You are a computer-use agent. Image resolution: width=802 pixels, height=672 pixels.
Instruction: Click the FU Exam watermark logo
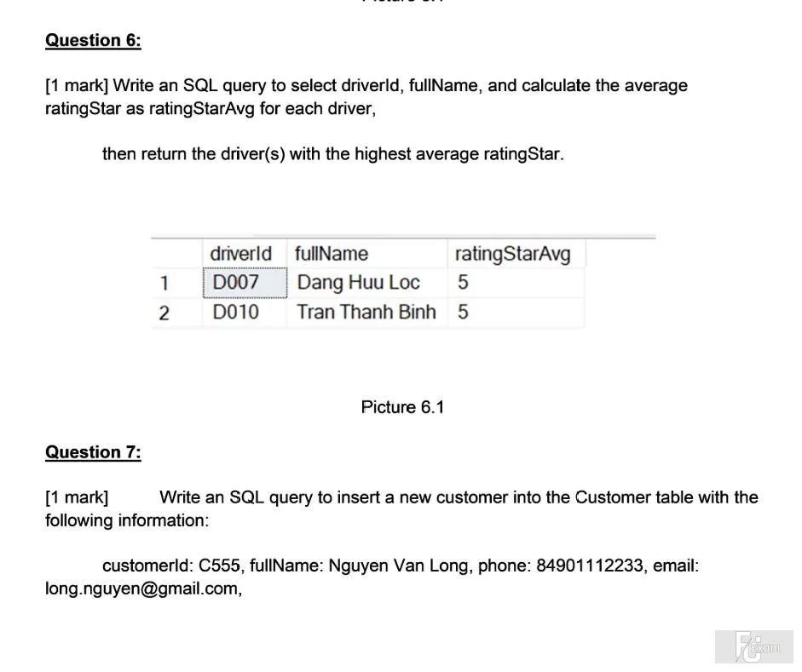[x=754, y=646]
